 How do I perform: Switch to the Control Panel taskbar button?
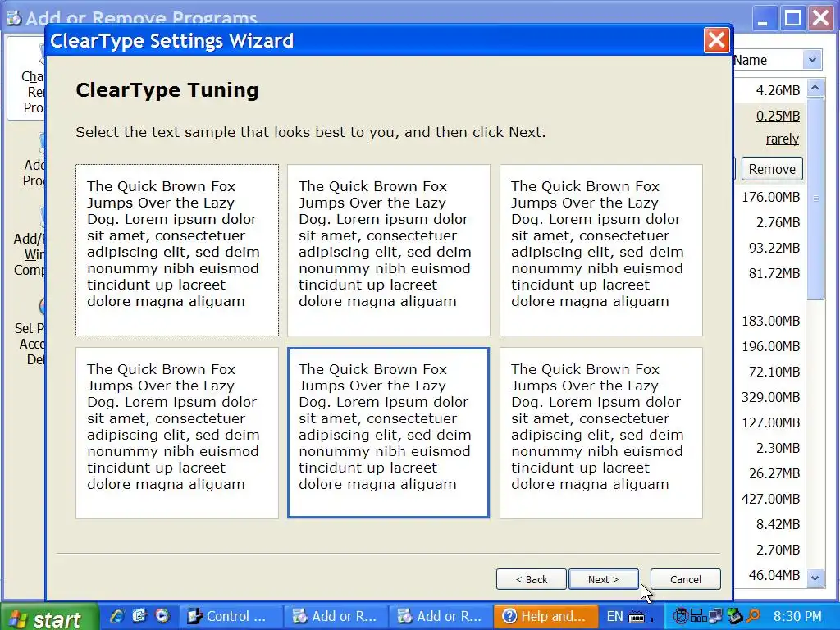(231, 617)
